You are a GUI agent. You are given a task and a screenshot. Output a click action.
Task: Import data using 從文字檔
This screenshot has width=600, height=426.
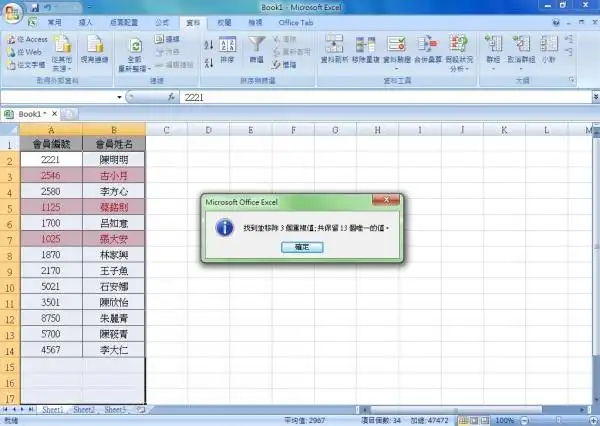[26, 65]
